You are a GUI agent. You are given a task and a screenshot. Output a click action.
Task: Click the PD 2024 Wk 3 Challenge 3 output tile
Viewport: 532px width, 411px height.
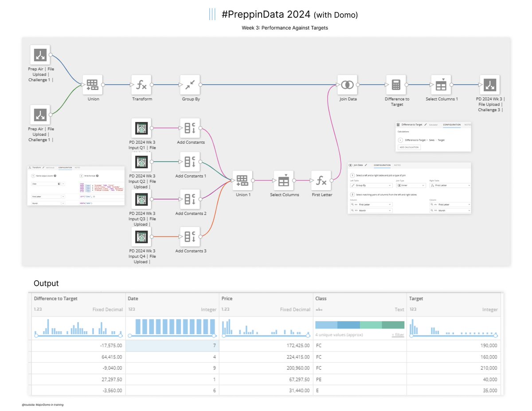[490, 84]
